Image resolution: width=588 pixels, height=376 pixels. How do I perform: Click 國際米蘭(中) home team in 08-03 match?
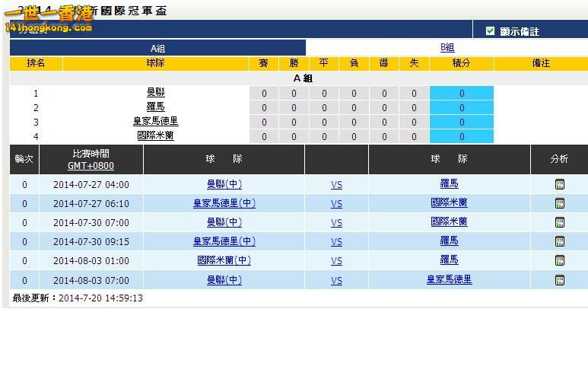coord(224,260)
